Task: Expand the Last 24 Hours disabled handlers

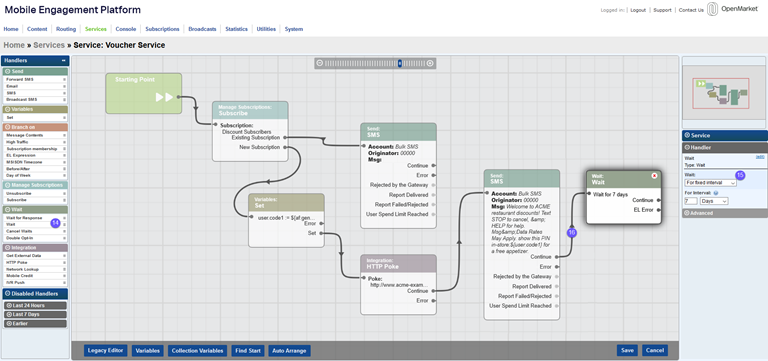Action: coord(36,306)
